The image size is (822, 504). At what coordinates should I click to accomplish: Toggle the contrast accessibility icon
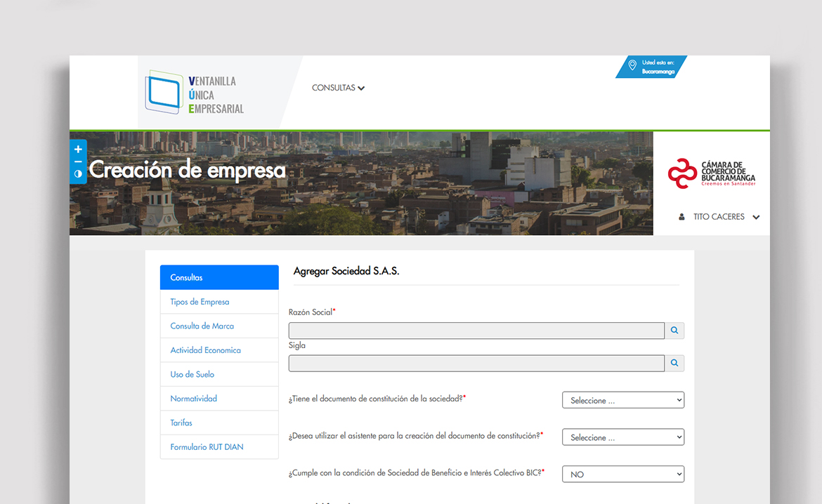tap(78, 174)
